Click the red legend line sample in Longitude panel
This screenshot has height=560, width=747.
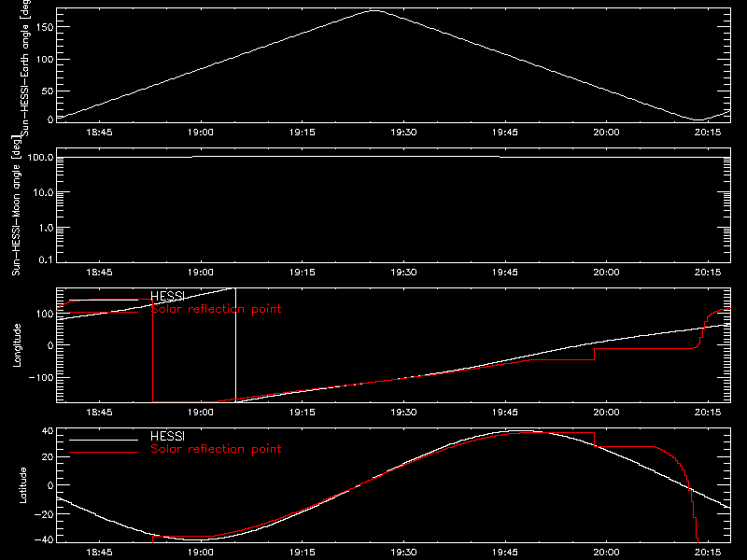[x=104, y=313]
